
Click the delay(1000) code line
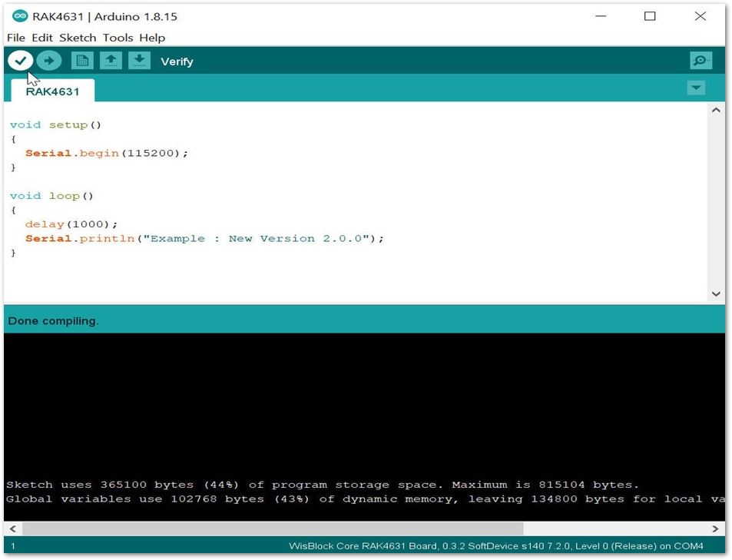click(x=71, y=224)
